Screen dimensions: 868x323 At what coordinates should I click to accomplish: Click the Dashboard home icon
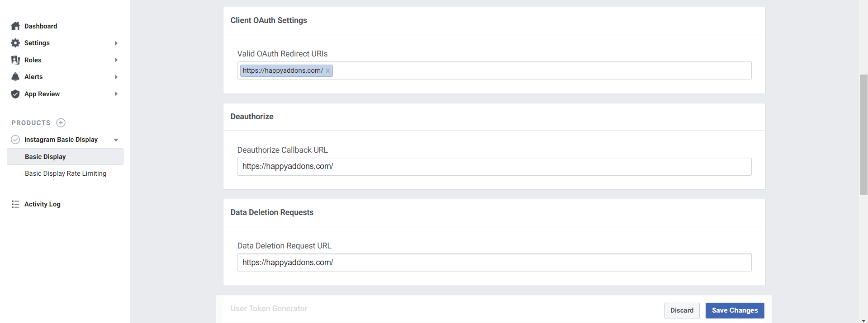click(x=15, y=26)
